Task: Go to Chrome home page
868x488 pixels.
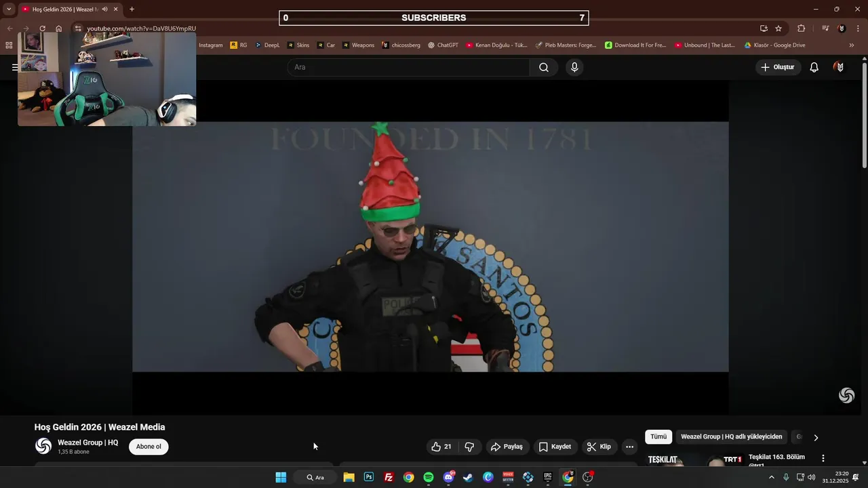Action: point(59,28)
